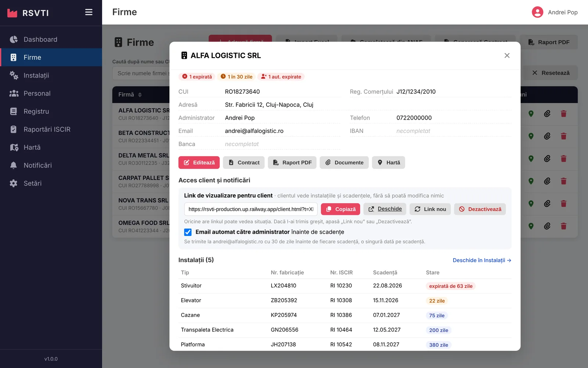Image resolution: width=588 pixels, height=368 pixels.
Task: Generate Raport PDF from dialog
Action: click(292, 163)
